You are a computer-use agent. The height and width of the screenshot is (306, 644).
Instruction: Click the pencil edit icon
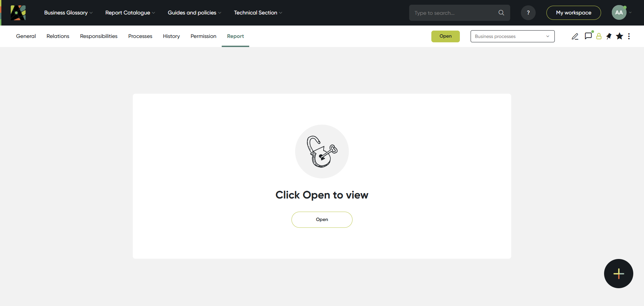pyautogui.click(x=575, y=36)
